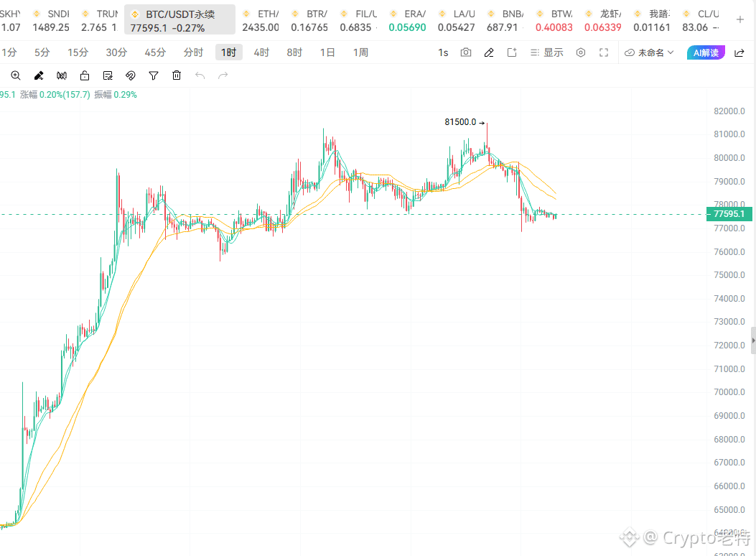Toggle the hide drawings icon

point(62,75)
